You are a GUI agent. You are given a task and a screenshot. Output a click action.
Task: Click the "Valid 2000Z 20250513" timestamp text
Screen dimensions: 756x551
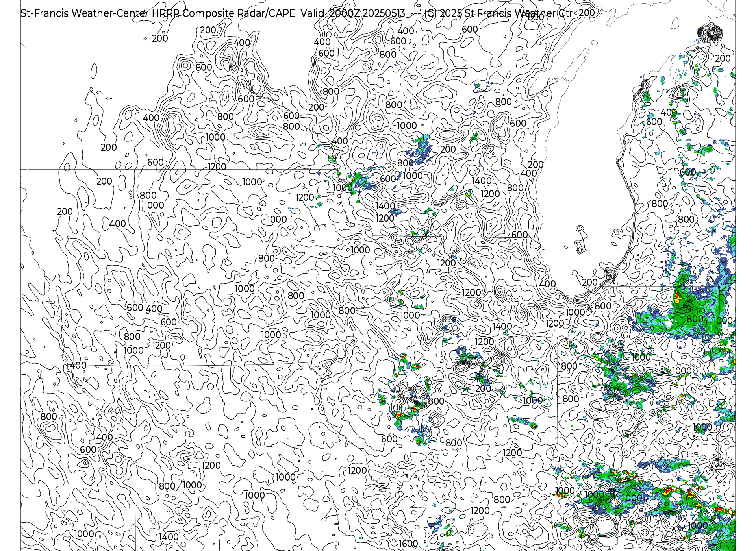pyautogui.click(x=353, y=13)
